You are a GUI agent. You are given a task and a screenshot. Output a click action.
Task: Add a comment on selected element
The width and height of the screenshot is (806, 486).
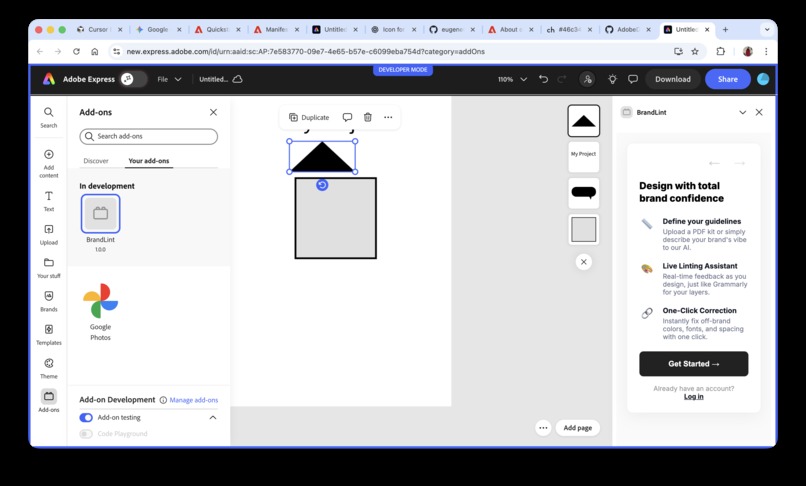(x=347, y=117)
